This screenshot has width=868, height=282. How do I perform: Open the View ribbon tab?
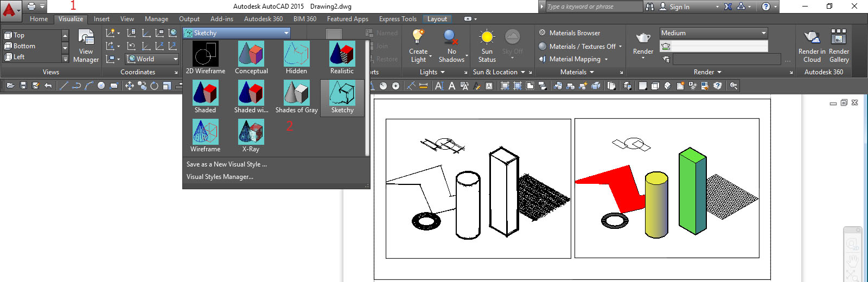pos(127,19)
